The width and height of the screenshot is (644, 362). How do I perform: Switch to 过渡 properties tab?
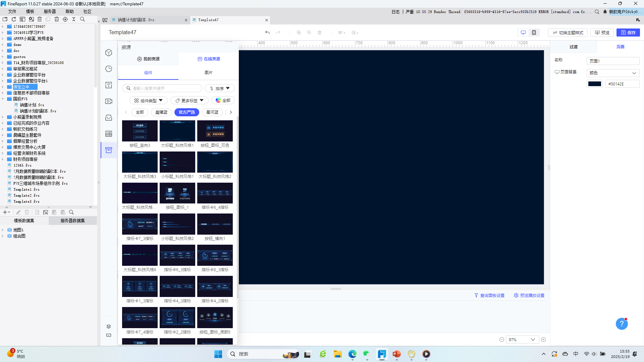pyautogui.click(x=574, y=47)
